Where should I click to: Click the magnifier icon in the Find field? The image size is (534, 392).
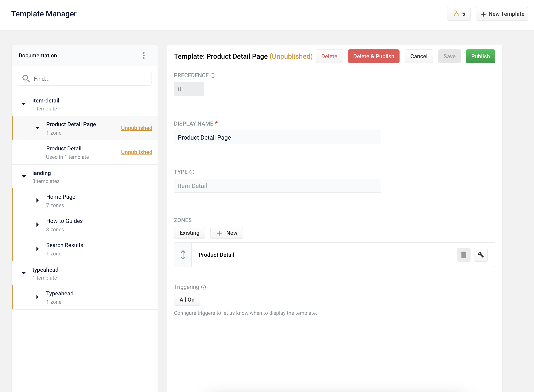point(26,79)
